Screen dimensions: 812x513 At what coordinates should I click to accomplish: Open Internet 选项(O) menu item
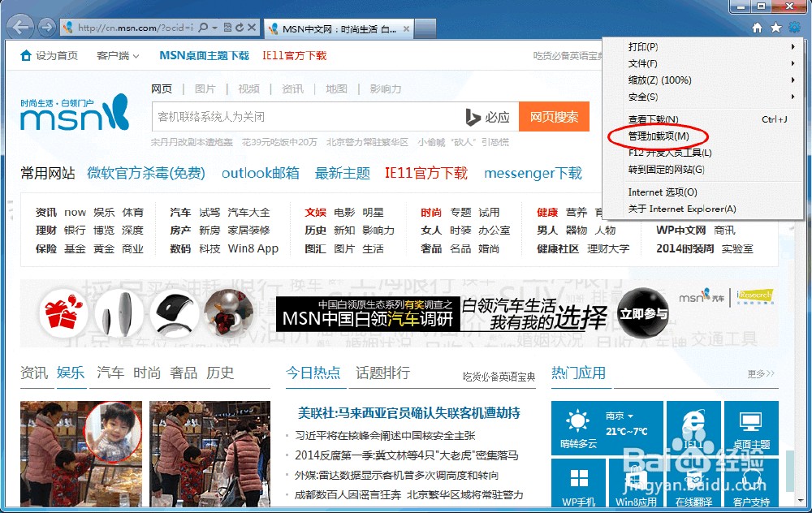[x=702, y=192]
